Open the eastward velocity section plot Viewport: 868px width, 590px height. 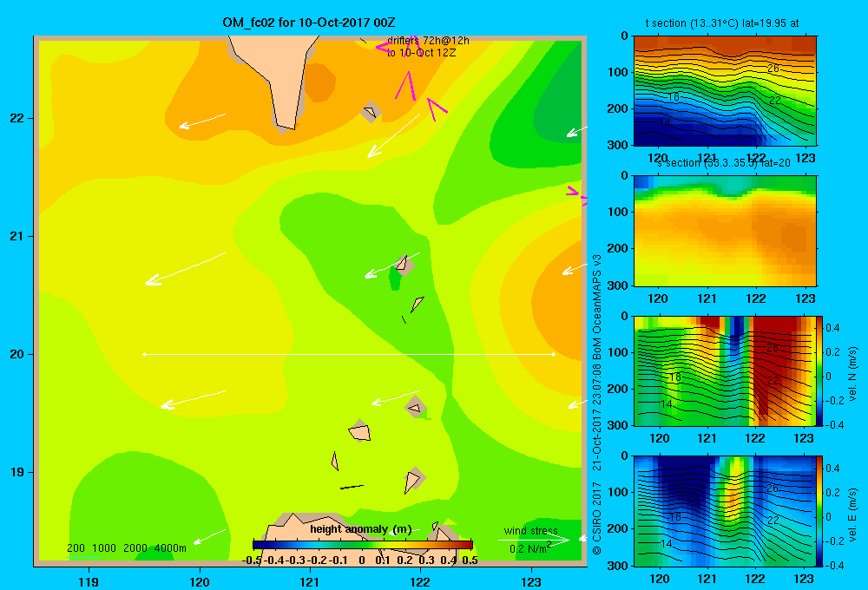pos(725,511)
